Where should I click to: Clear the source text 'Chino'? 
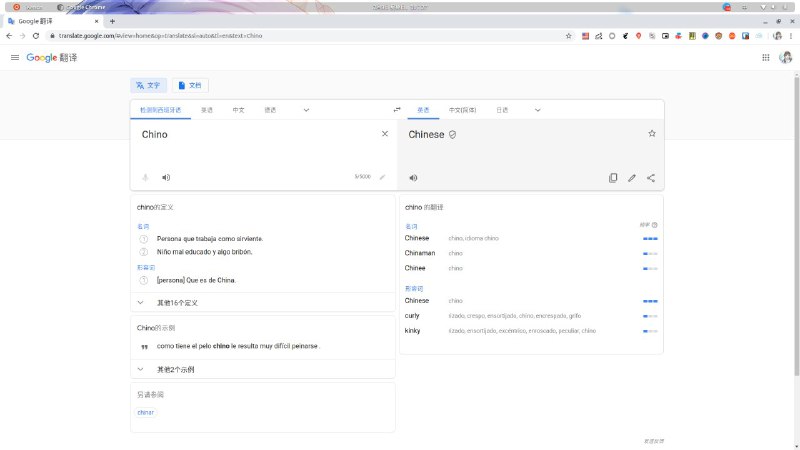385,134
